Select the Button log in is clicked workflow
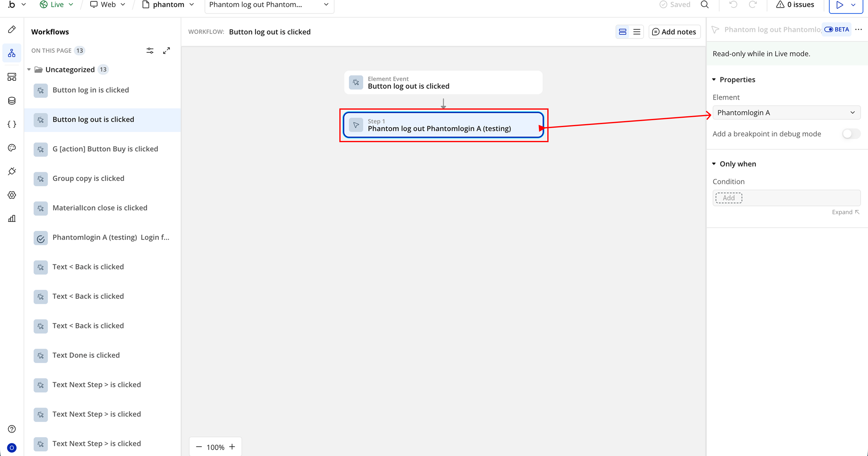The height and width of the screenshot is (456, 868). (x=91, y=90)
